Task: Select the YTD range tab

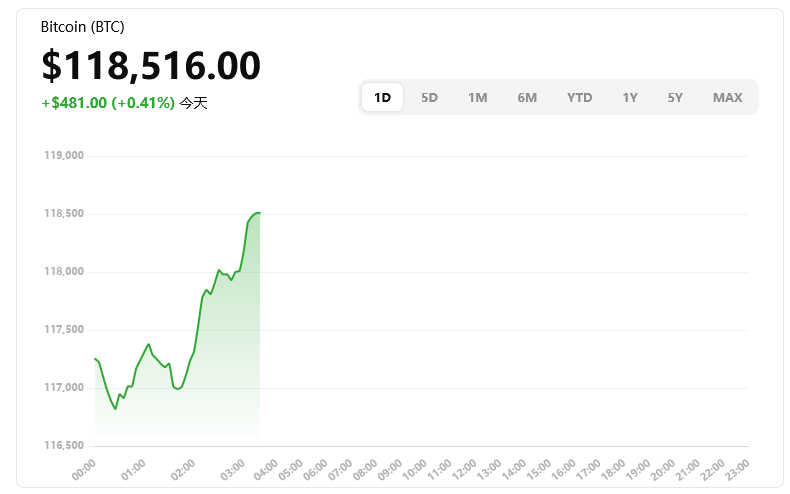Action: pyautogui.click(x=579, y=97)
